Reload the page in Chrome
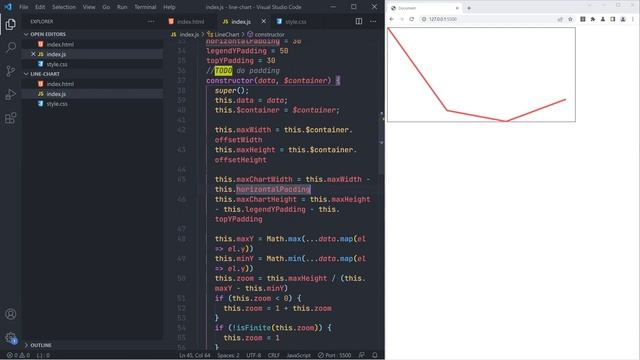Image resolution: width=640 pixels, height=360 pixels. (412, 19)
